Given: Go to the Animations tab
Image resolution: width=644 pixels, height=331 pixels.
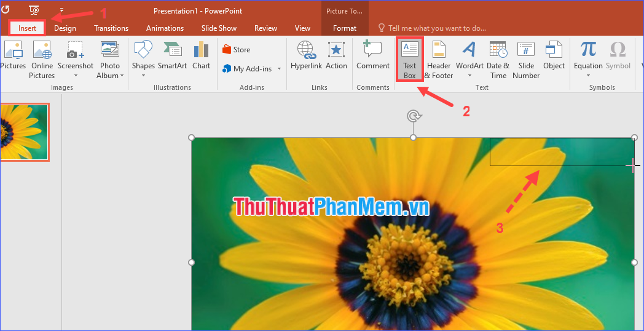Looking at the screenshot, I should click(x=165, y=28).
